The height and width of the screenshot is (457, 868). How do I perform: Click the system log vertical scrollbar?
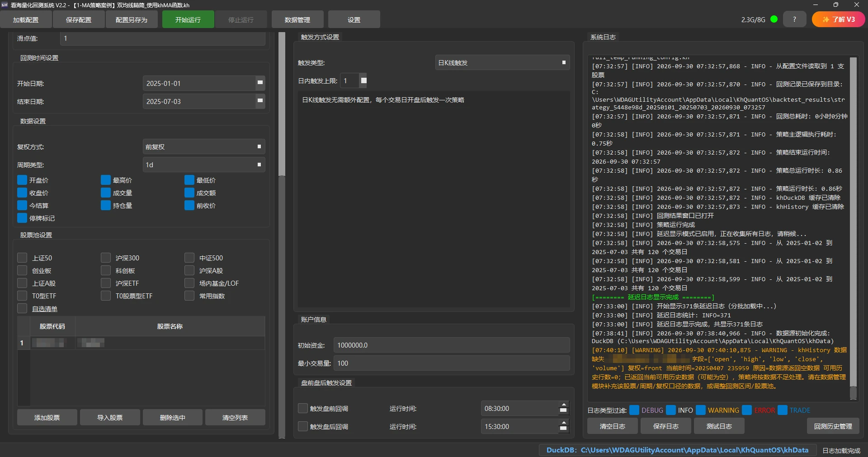[853, 228]
